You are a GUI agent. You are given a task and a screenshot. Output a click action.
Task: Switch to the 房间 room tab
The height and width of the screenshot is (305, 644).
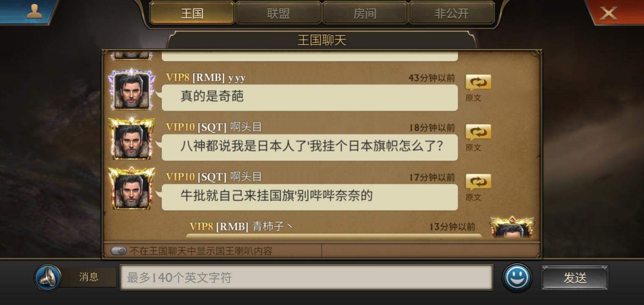(x=365, y=13)
